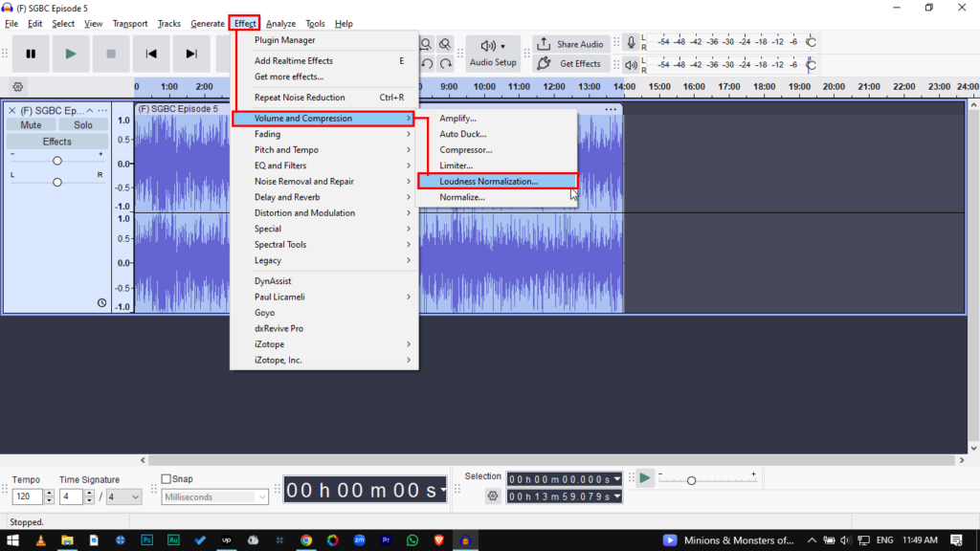Click the Skip to End icon
Screen dimensions: 980x551
click(191, 55)
